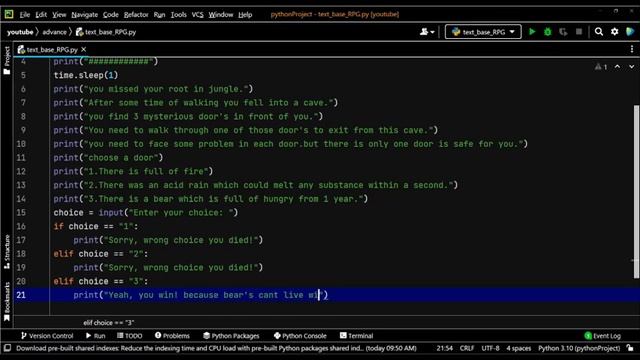Open the Terminal tool window

(356, 336)
